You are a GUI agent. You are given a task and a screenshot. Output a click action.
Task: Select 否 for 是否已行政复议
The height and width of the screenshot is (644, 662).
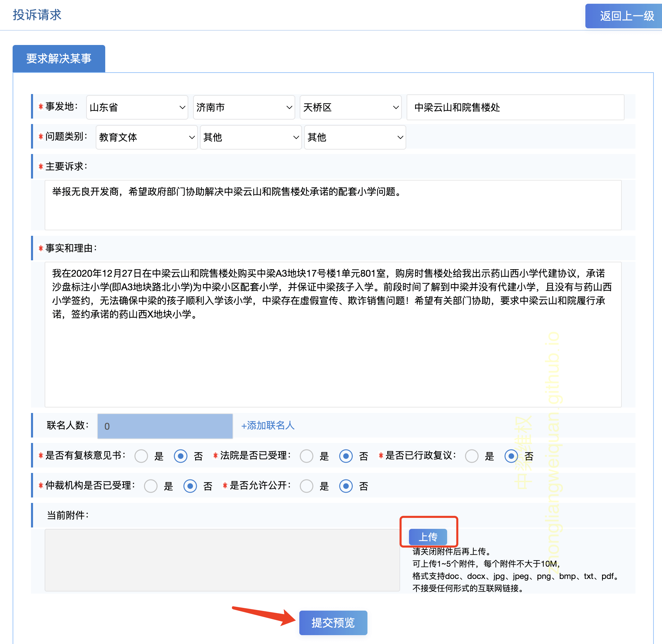pos(511,456)
